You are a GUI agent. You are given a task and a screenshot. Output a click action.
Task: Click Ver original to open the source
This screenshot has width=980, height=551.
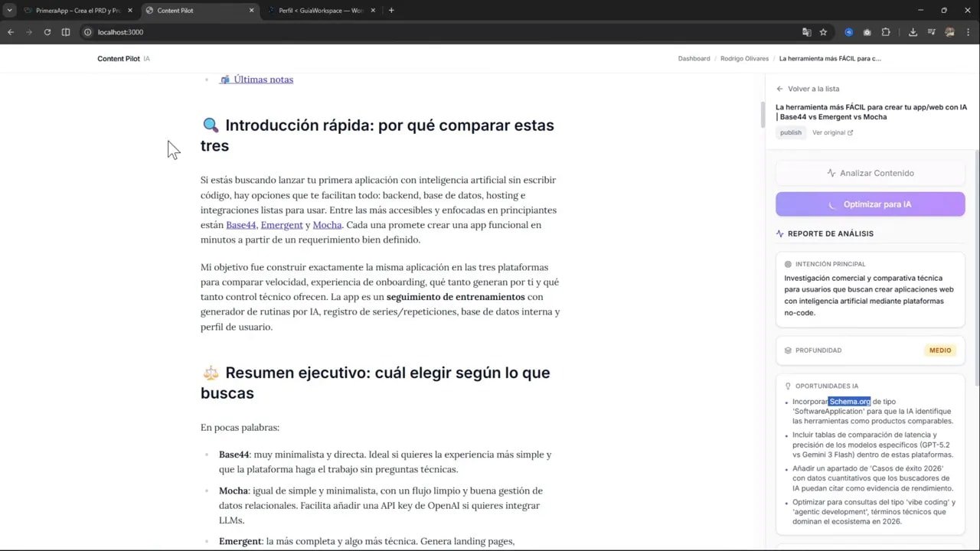click(x=829, y=132)
